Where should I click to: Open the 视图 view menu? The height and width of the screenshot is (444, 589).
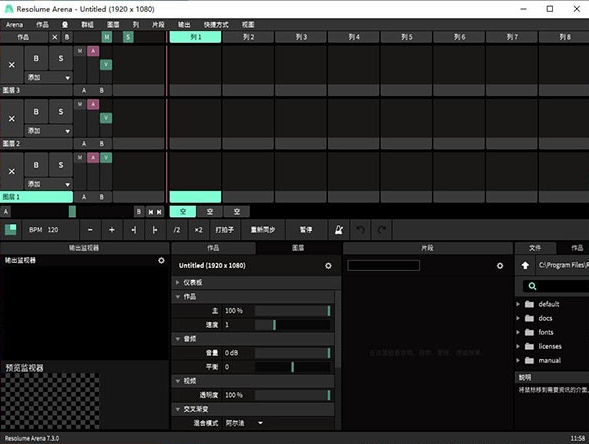(x=248, y=25)
